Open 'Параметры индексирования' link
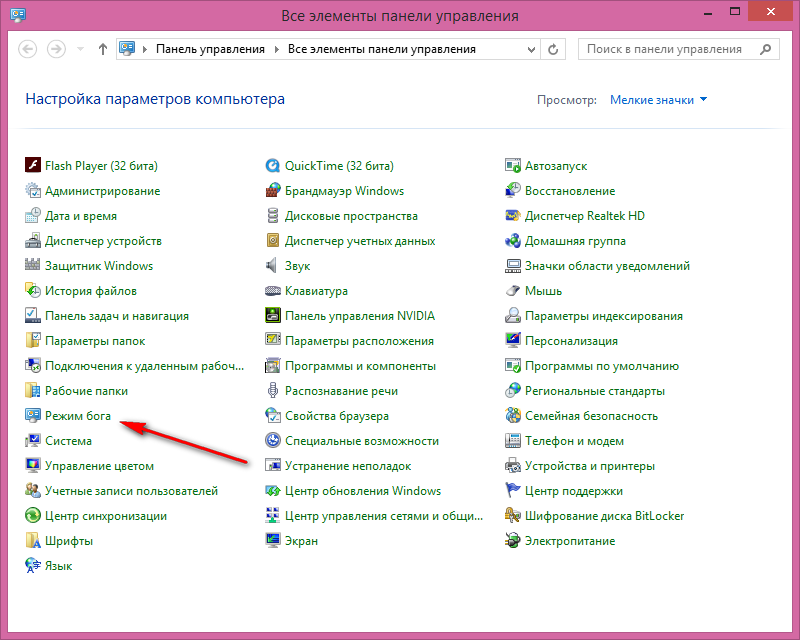800x640 pixels. (604, 315)
